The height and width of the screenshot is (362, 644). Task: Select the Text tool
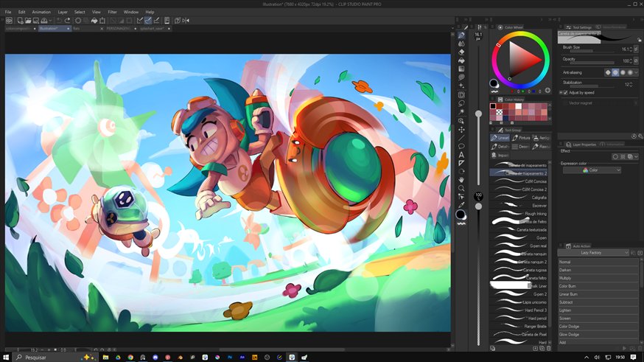[x=461, y=155]
